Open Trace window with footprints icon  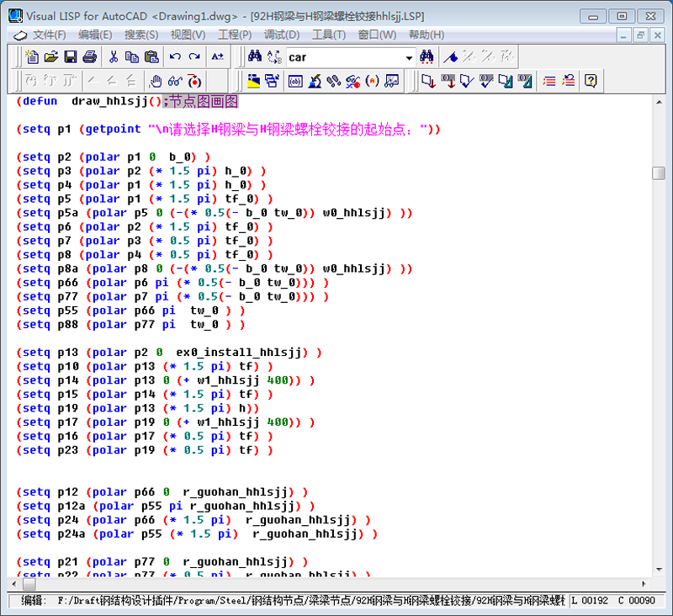point(333,81)
